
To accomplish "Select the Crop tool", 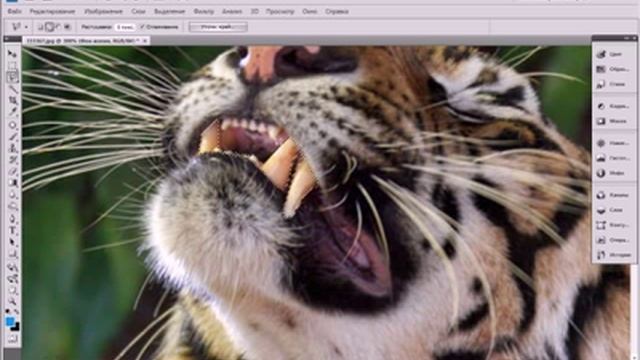I will [13, 100].
